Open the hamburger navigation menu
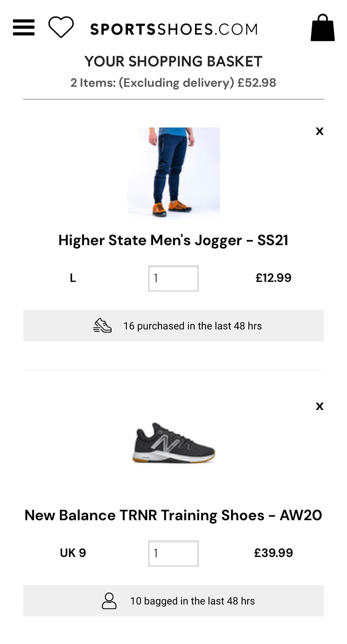 (24, 27)
